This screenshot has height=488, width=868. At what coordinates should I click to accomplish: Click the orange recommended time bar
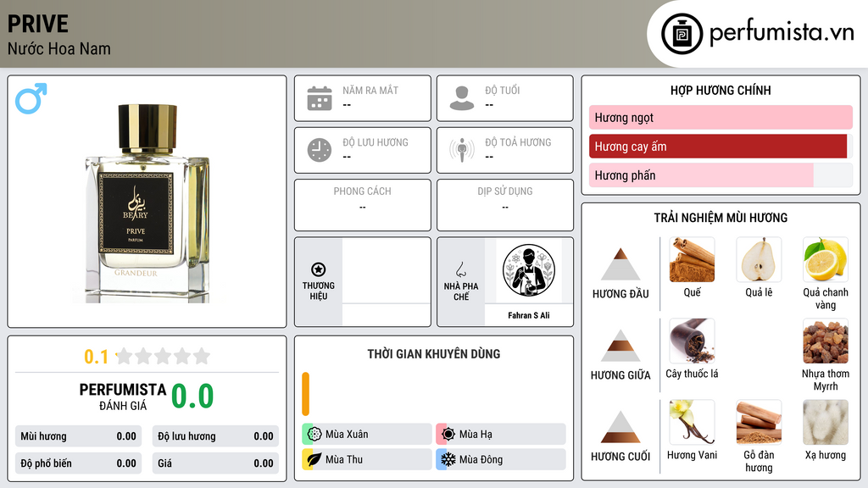tap(305, 394)
